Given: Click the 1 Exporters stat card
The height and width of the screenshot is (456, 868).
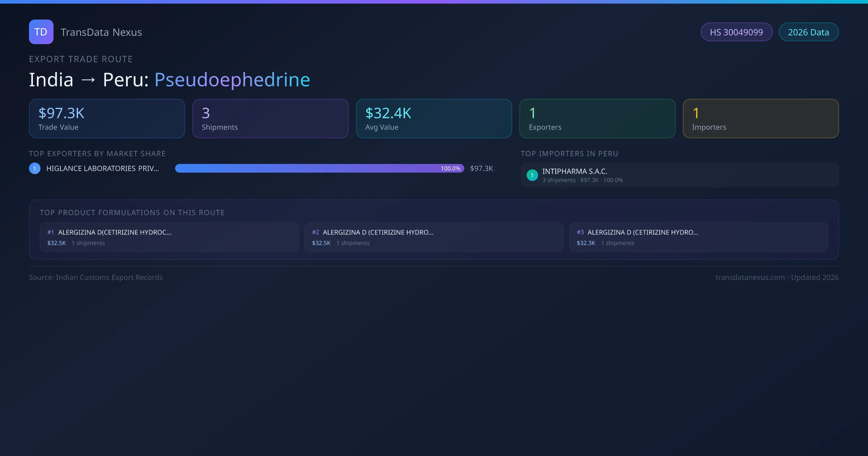Looking at the screenshot, I should [x=597, y=119].
